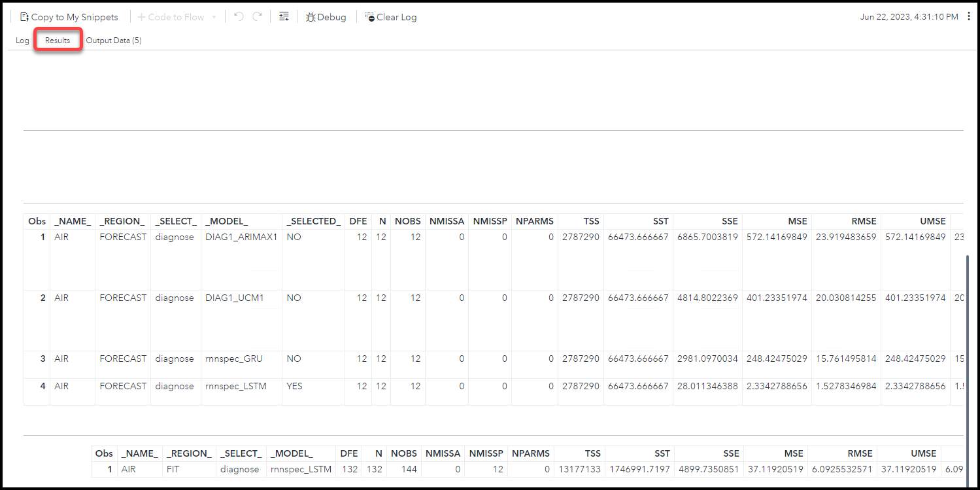980x490 pixels.
Task: Open the Output Data (5) tab
Action: (114, 41)
